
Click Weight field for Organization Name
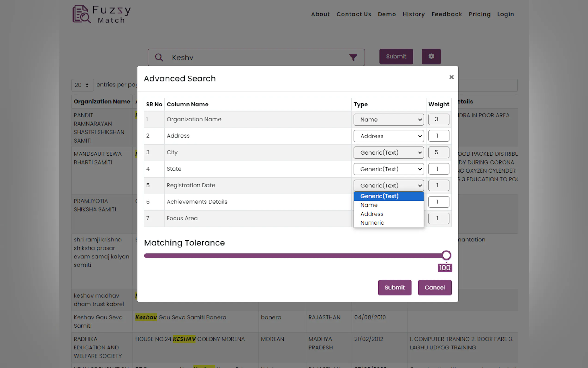(438, 119)
